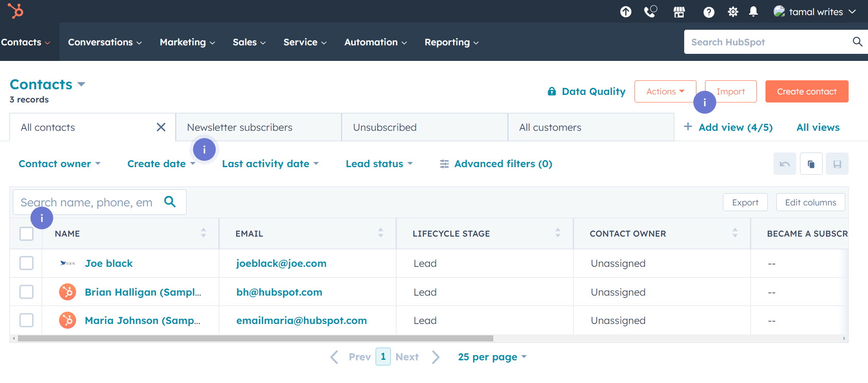Change the 25 per page setting

click(492, 357)
